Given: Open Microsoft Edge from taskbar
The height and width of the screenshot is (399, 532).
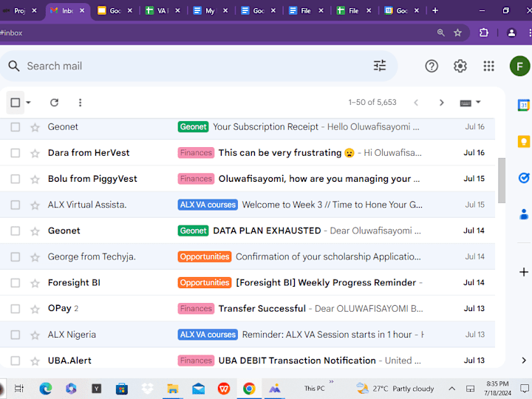Looking at the screenshot, I should (46, 389).
